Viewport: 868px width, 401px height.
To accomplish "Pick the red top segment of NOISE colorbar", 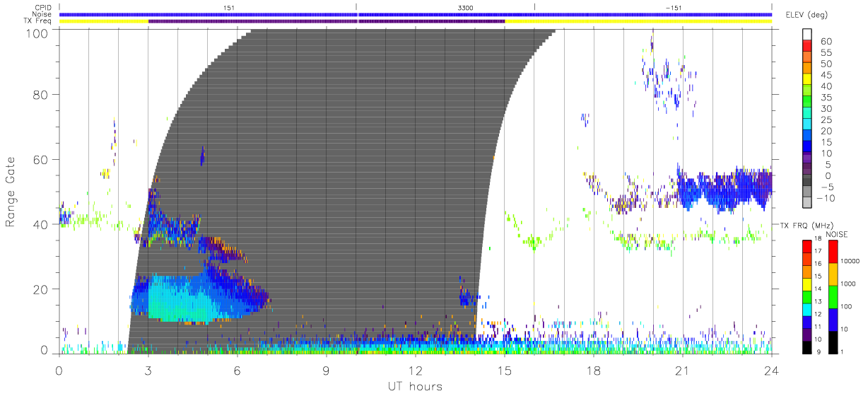I will click(x=832, y=252).
